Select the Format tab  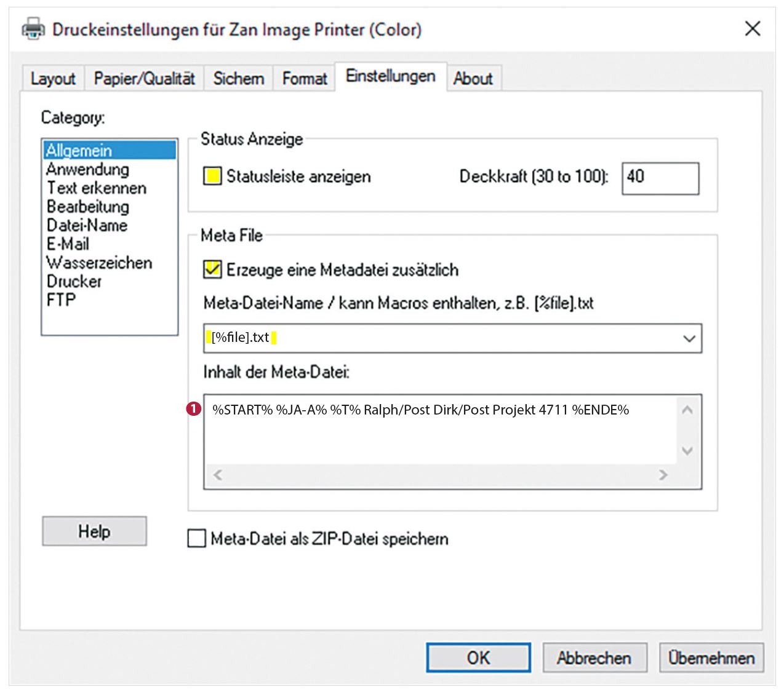(305, 79)
